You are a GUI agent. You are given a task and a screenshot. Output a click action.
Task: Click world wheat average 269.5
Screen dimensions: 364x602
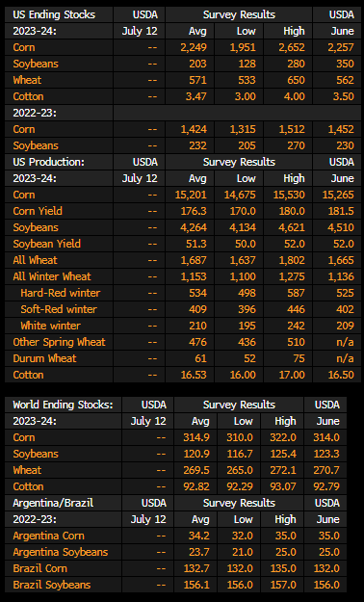pyautogui.click(x=197, y=470)
